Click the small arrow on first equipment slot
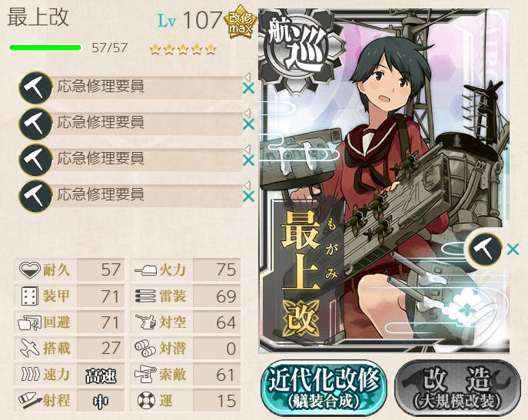This screenshot has width=528, height=420. click(x=247, y=76)
